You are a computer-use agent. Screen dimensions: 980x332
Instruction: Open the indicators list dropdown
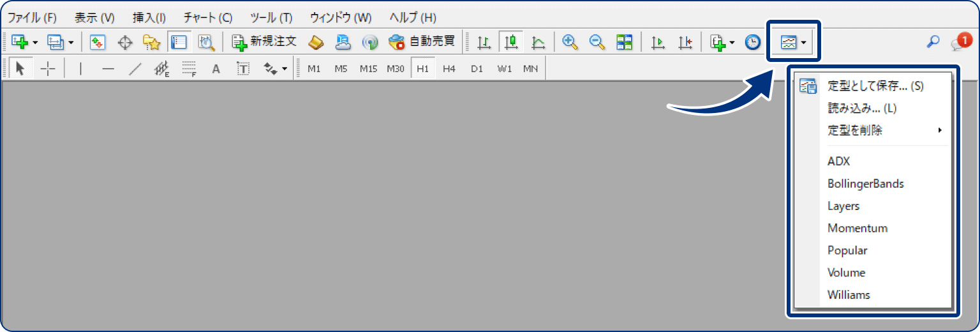[x=732, y=43]
